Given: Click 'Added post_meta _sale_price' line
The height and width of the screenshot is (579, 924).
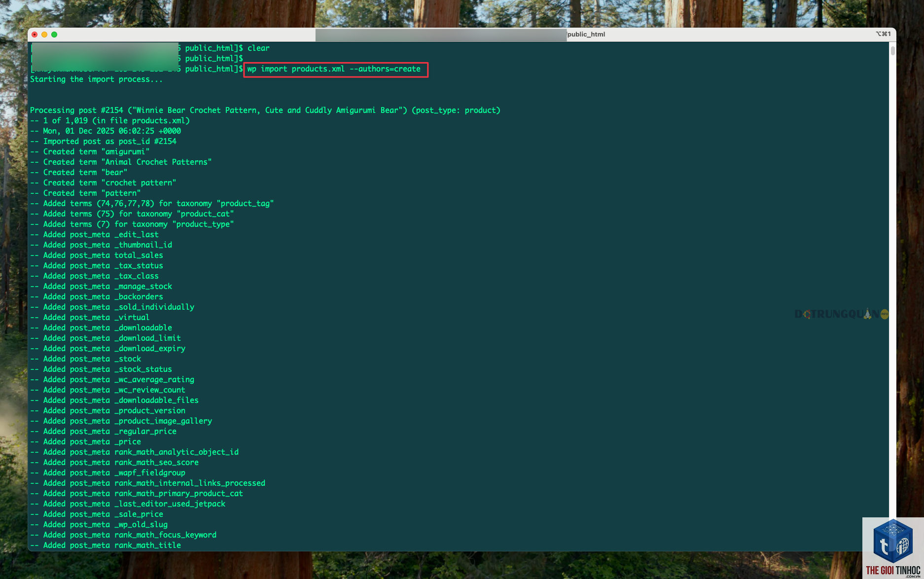Looking at the screenshot, I should coord(97,514).
